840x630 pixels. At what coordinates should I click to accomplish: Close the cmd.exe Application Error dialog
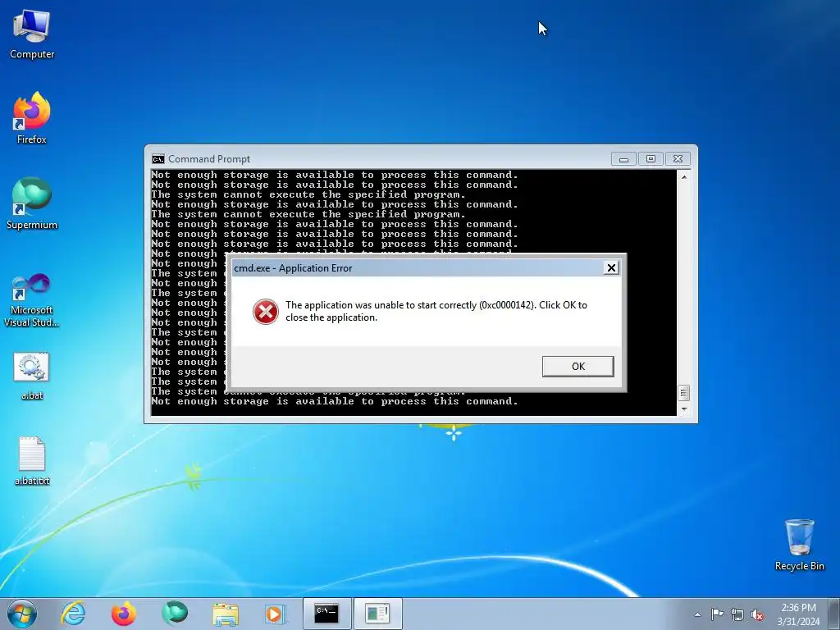[610, 267]
